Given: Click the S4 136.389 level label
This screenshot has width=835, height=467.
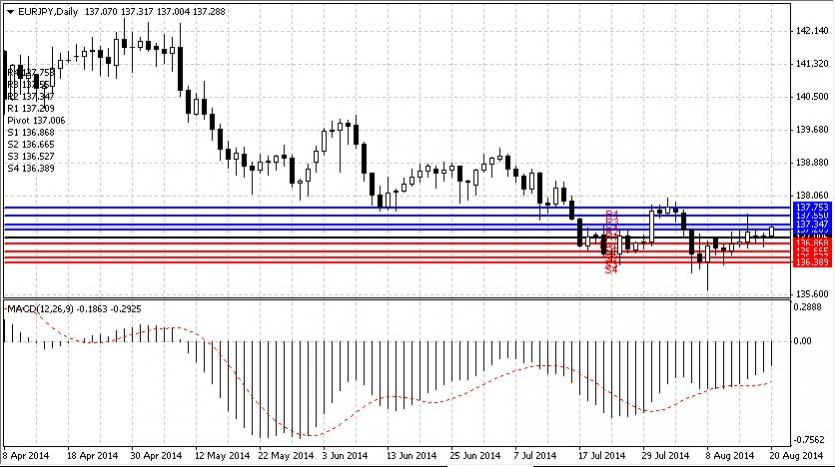Looking at the screenshot, I should [30, 168].
